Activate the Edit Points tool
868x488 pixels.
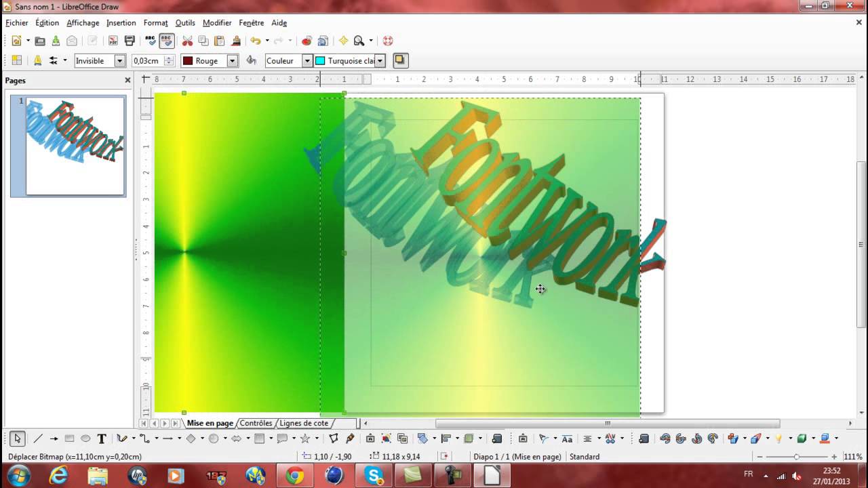[334, 439]
